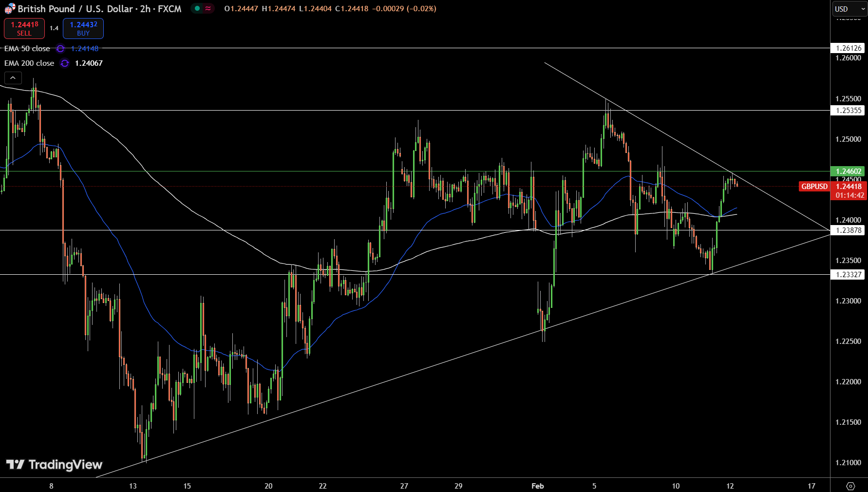Image resolution: width=868 pixels, height=492 pixels.
Task: Click the red GBPUSD symbol price tag
Action: tap(814, 187)
